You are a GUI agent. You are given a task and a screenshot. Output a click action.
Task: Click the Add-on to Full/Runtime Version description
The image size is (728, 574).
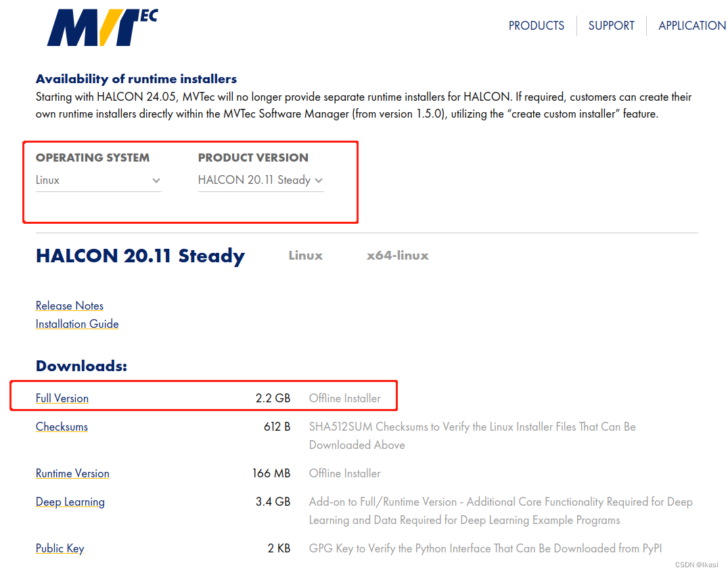pos(501,511)
